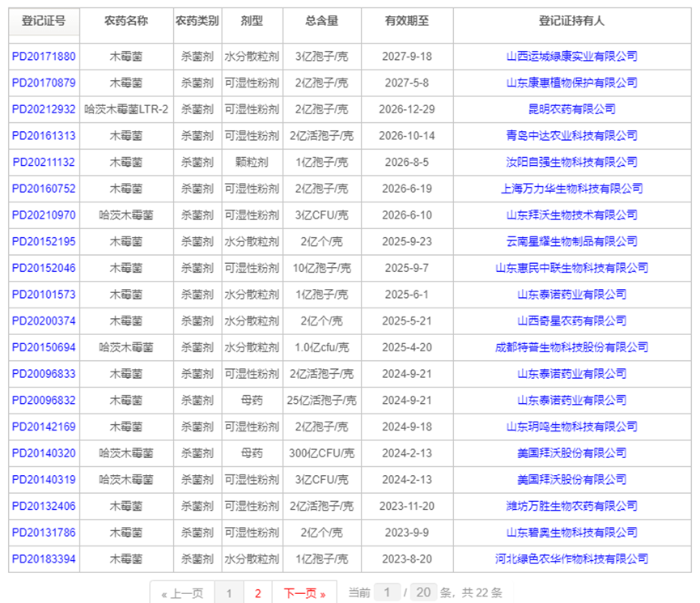Open holder 云南星耀生物制品有限公司
This screenshot has height=603, width=700.
coord(572,241)
